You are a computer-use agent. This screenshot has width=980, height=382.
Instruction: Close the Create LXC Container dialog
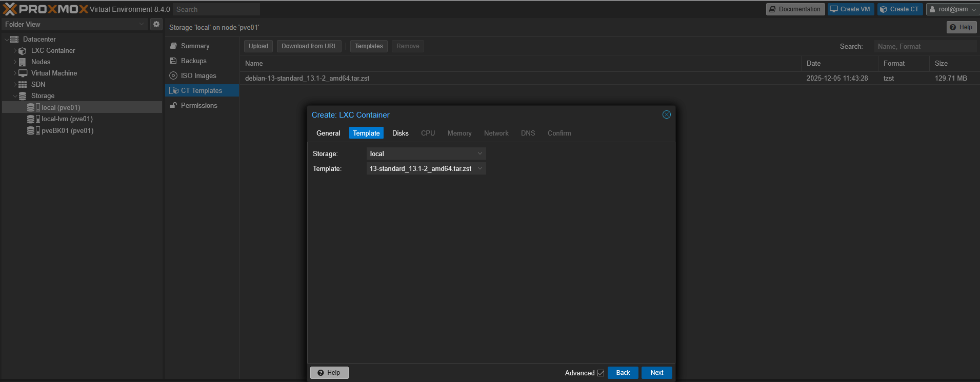click(666, 114)
